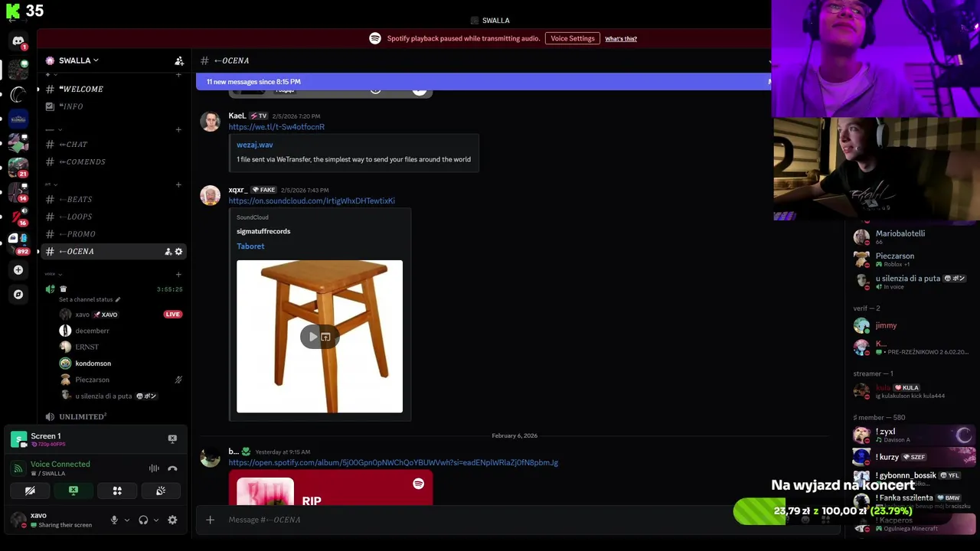Open voice connection signal icon

[x=18, y=468]
